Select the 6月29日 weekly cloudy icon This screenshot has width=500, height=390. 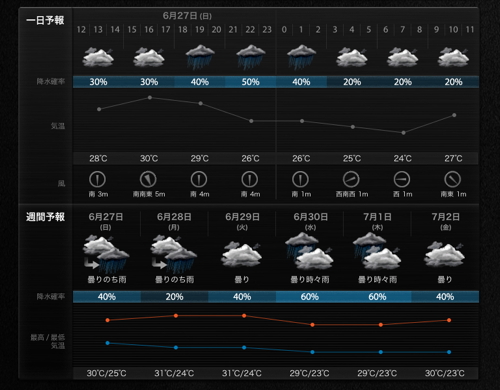(242, 255)
